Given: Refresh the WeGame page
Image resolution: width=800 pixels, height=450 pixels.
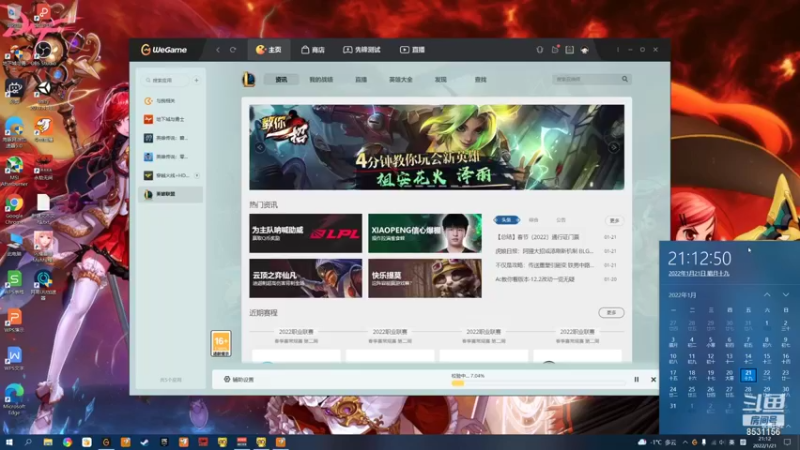Looking at the screenshot, I should tap(233, 49).
